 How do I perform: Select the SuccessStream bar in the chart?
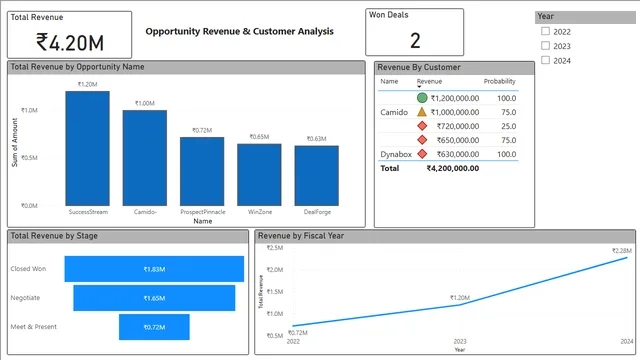[87, 148]
